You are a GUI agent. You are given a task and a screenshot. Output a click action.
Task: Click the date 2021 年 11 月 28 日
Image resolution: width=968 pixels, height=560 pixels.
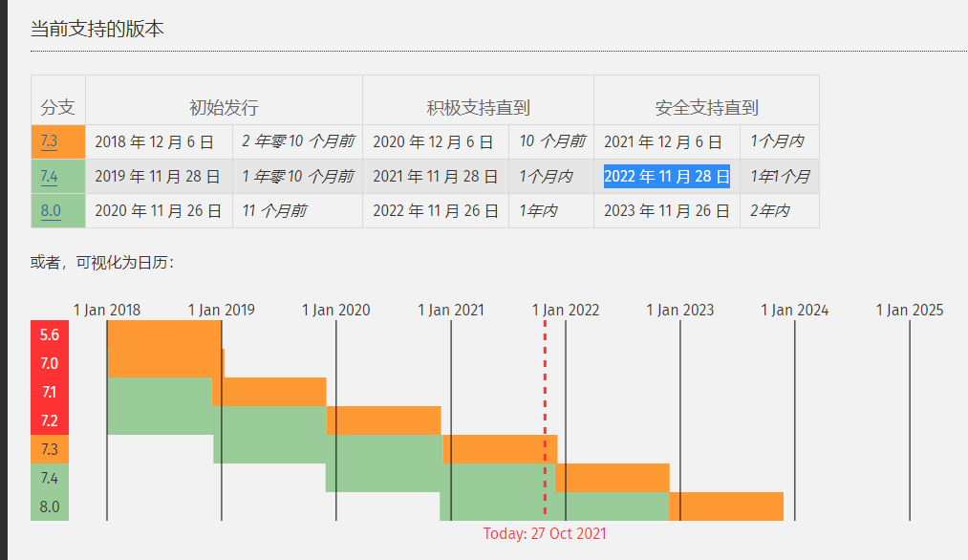point(435,176)
